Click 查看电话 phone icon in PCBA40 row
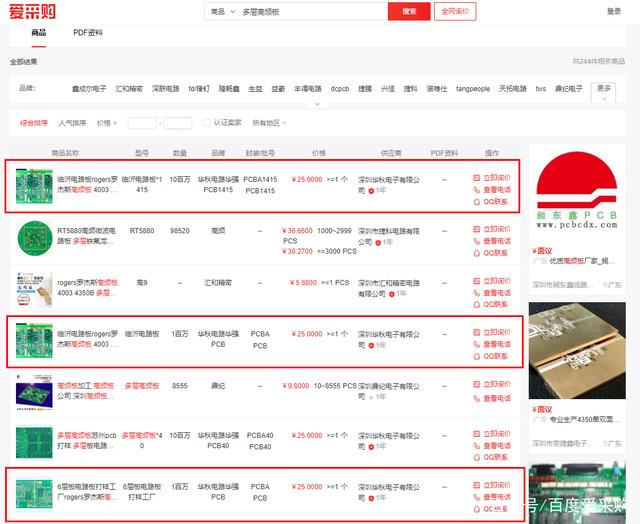Screen dimensions: 640x524 [x=476, y=446]
